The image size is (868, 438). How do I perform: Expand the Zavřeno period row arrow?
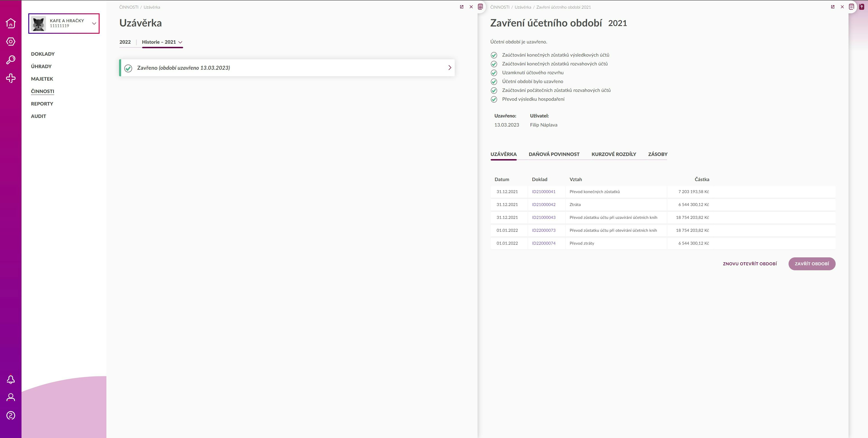pos(450,68)
